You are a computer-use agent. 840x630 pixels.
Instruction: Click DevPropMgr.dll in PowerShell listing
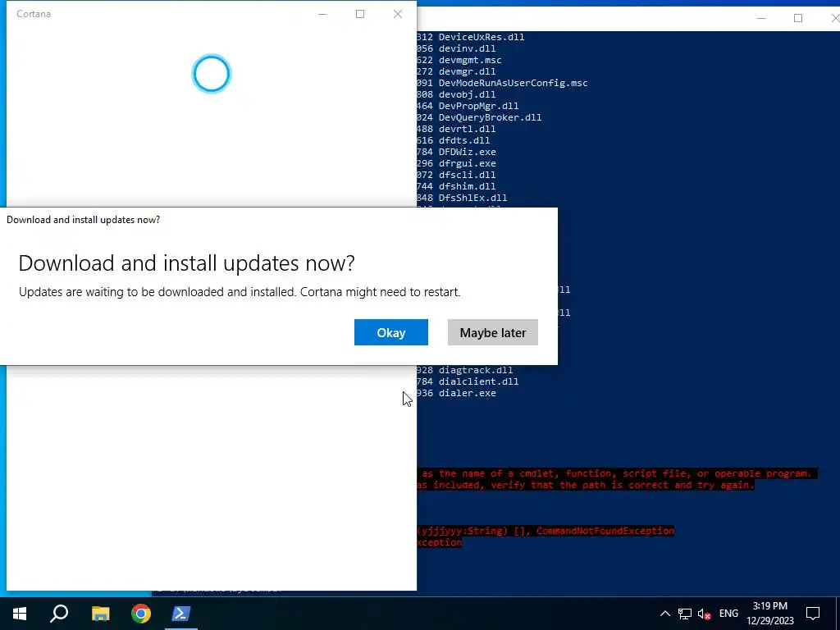click(478, 106)
